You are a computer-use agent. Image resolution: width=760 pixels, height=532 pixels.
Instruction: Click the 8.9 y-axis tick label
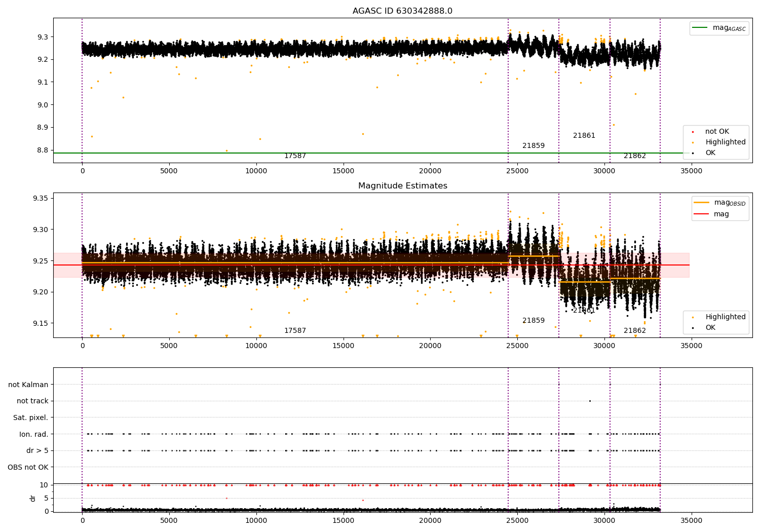click(43, 128)
